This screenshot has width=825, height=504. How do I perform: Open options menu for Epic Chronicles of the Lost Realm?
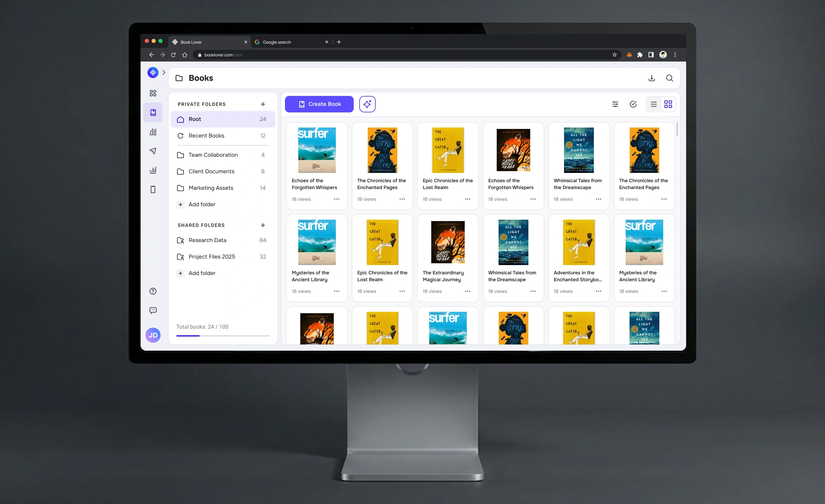point(467,199)
